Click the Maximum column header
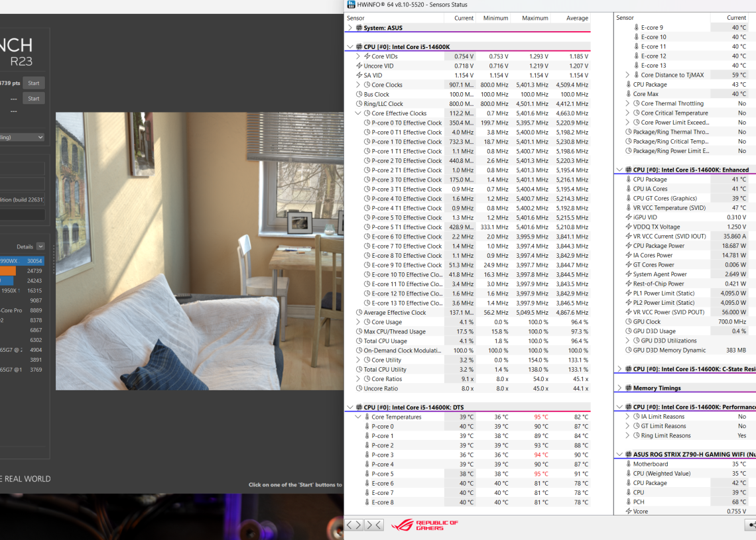Screen dimensions: 756x540 (x=531, y=19)
